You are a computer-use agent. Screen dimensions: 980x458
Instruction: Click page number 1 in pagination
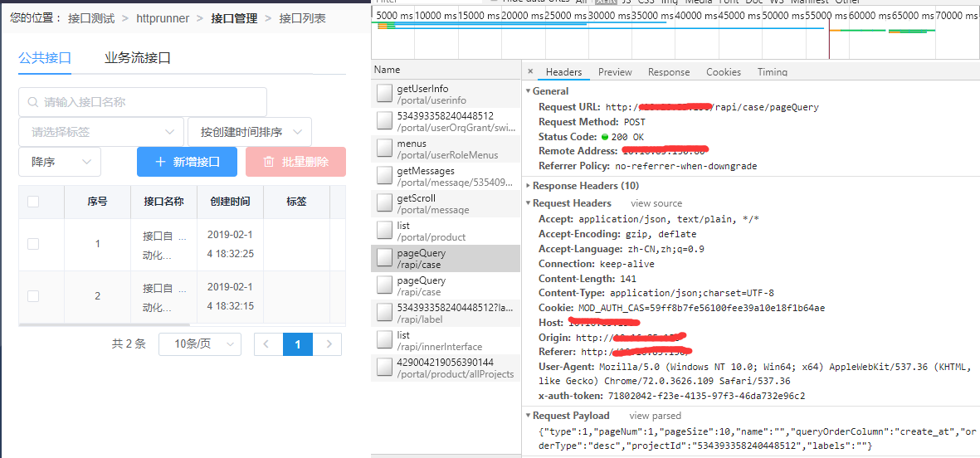(298, 344)
